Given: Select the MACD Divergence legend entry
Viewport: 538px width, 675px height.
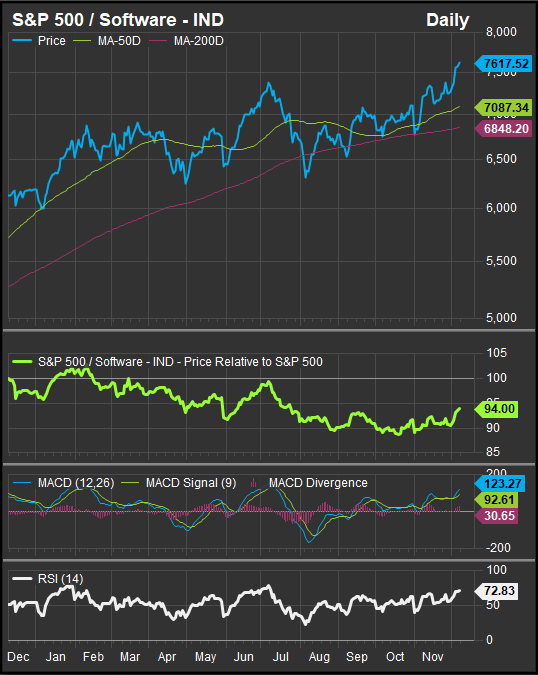Looking at the screenshot, I should click(x=309, y=483).
